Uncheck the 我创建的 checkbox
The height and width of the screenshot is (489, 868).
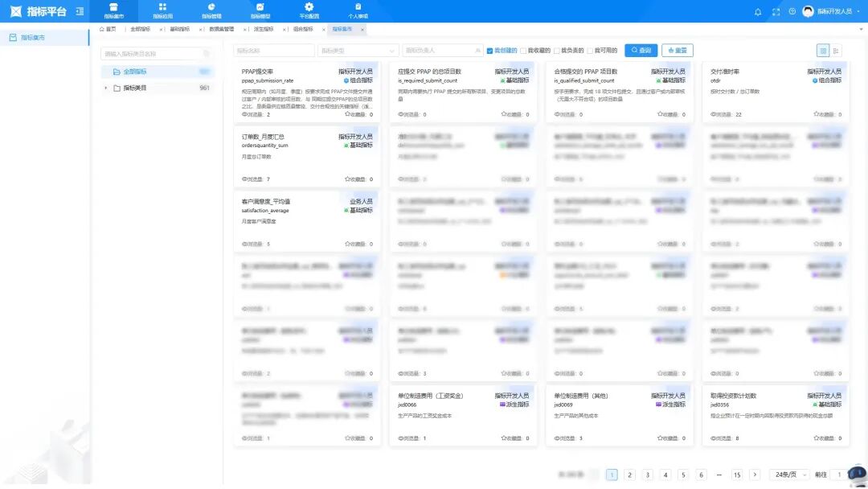pyautogui.click(x=490, y=51)
